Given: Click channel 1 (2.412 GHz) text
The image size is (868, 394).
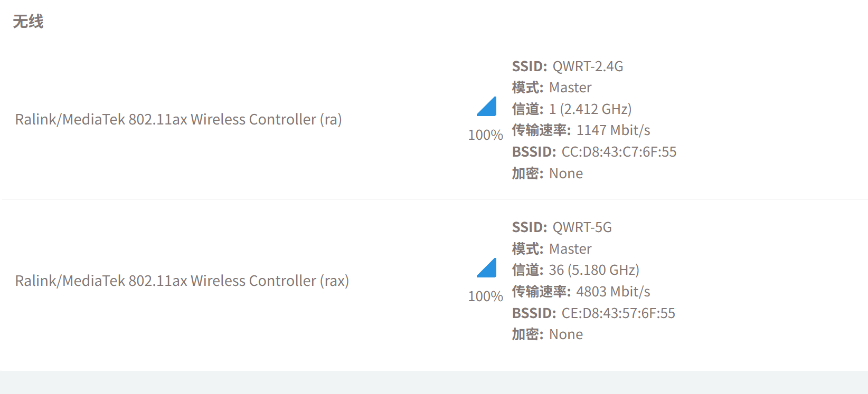Looking at the screenshot, I should coord(590,109).
